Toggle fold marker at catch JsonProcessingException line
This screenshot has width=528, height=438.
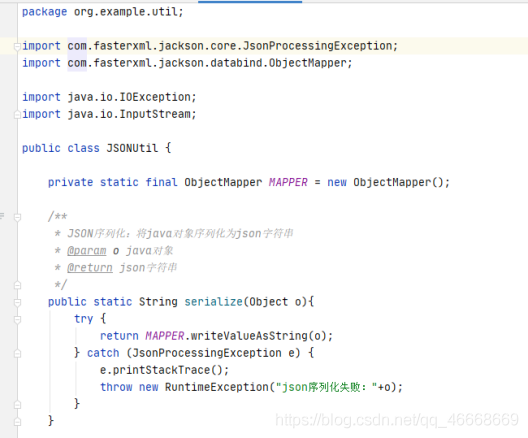pyautogui.click(x=18, y=353)
